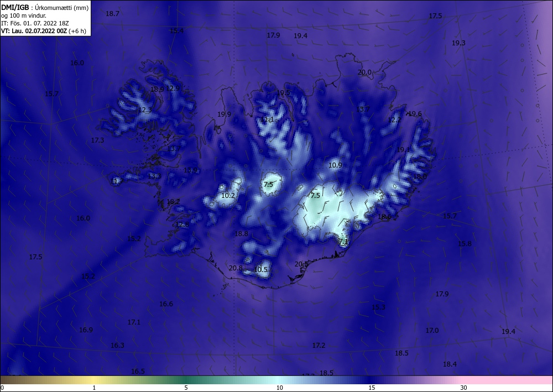Click the 18.9 value in the Westfjords
Image resolution: width=553 pixels, height=392 pixels.
[x=157, y=90]
